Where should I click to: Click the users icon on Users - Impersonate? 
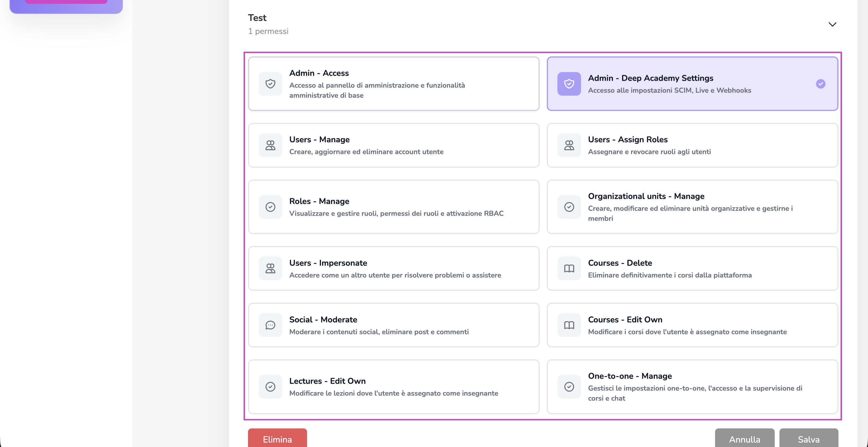tap(270, 268)
